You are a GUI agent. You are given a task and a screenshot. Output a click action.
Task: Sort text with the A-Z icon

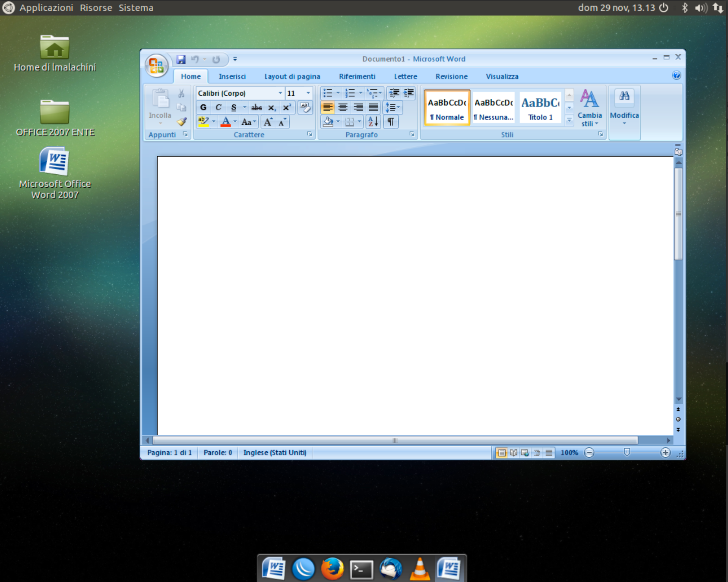[373, 122]
